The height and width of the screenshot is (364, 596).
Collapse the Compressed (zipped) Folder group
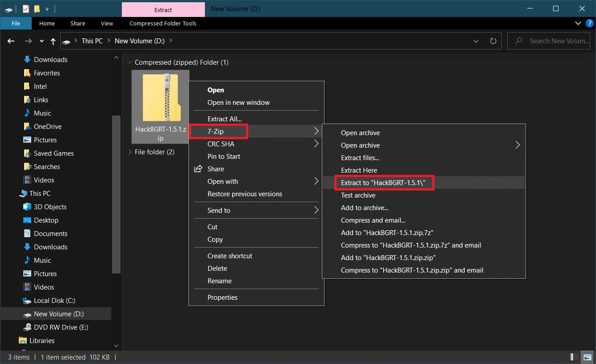(x=130, y=62)
